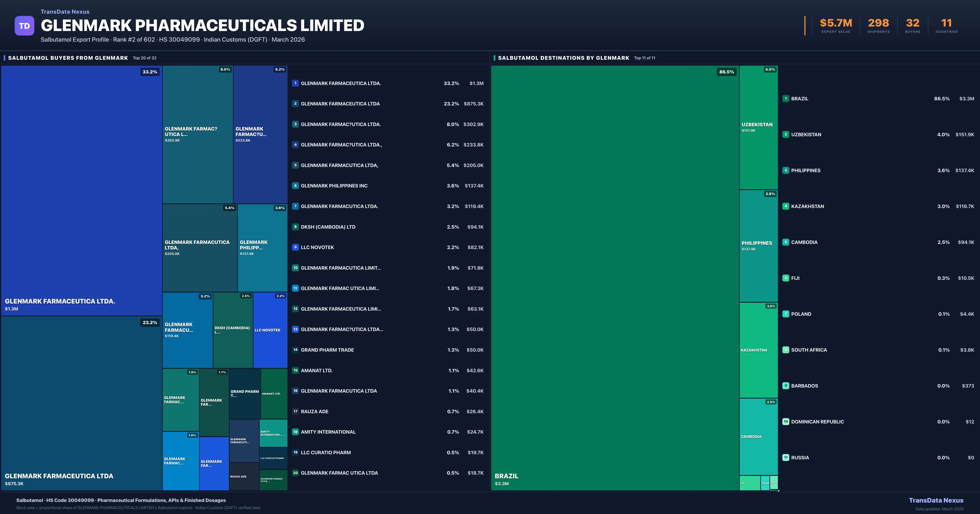The height and width of the screenshot is (514, 980).
Task: Click the SALBUTAMOL BUYERS FROM GLENMARK header
Action: pos(68,58)
